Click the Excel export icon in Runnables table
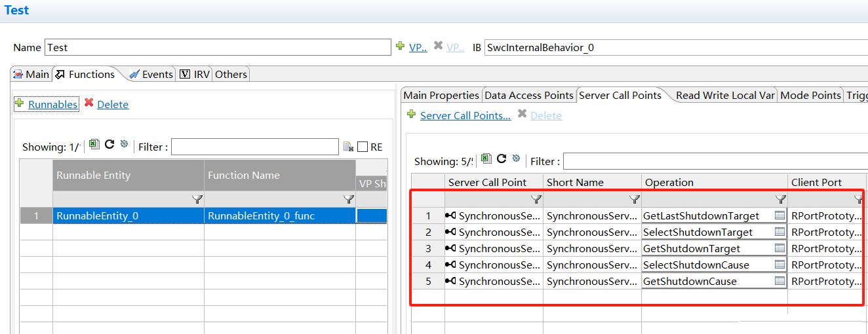Screen dimensions: 868x334 94,145
